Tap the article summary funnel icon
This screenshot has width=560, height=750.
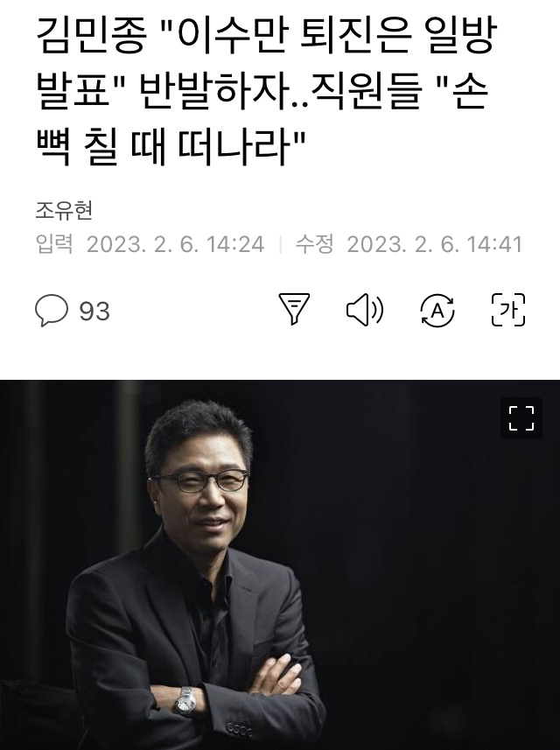coord(294,310)
